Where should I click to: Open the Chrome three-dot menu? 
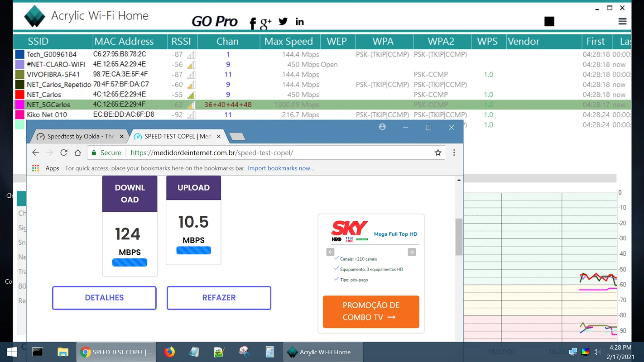[x=454, y=153]
